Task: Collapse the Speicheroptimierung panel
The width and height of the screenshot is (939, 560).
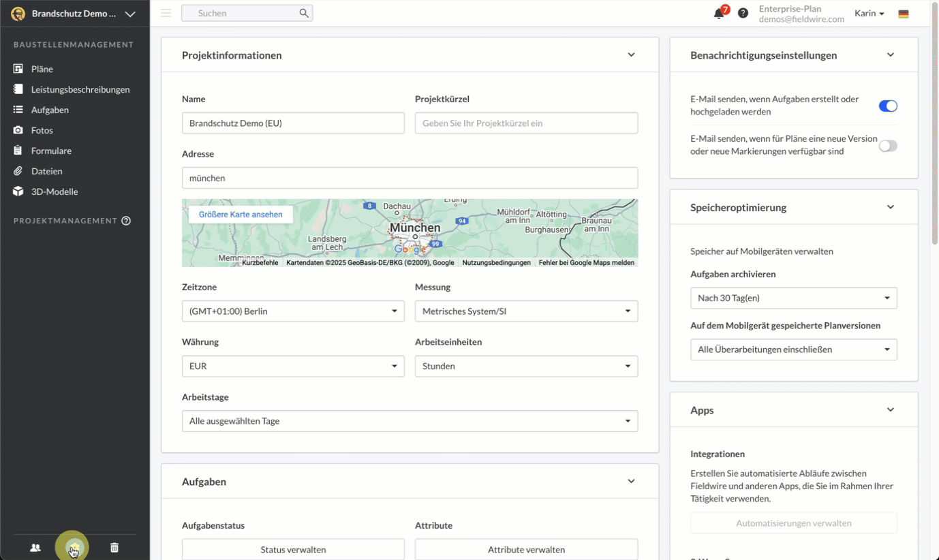Action: point(890,207)
